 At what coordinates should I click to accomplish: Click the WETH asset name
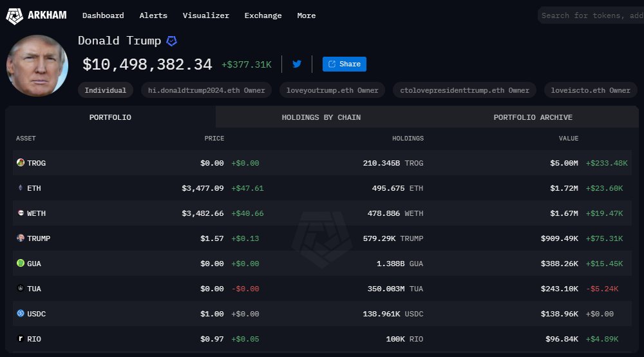pos(36,213)
